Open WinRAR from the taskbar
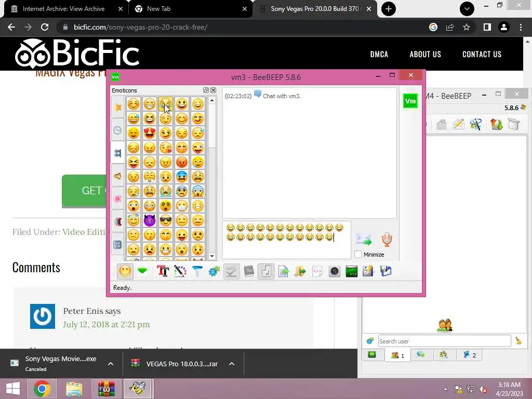The height and width of the screenshot is (399, 532). tap(106, 389)
